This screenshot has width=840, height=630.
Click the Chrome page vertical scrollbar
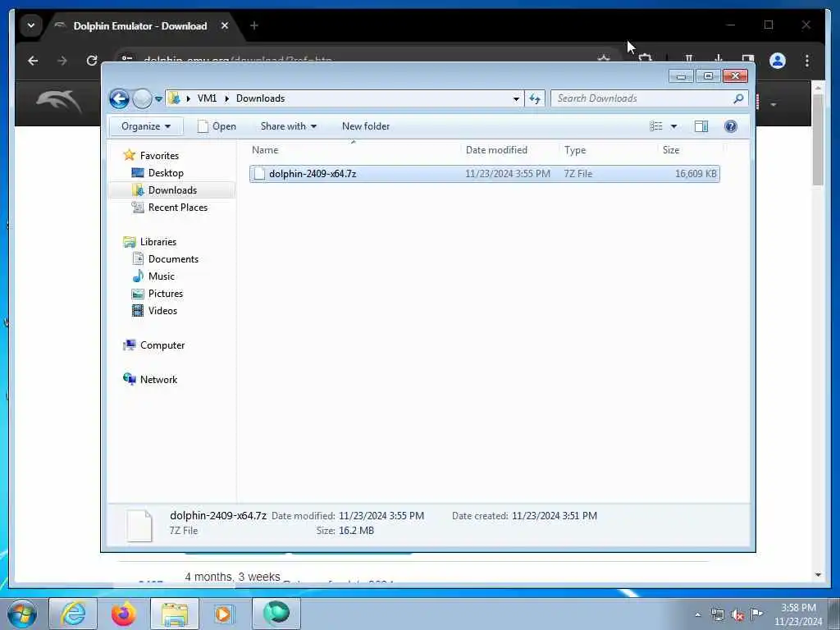coord(818,139)
